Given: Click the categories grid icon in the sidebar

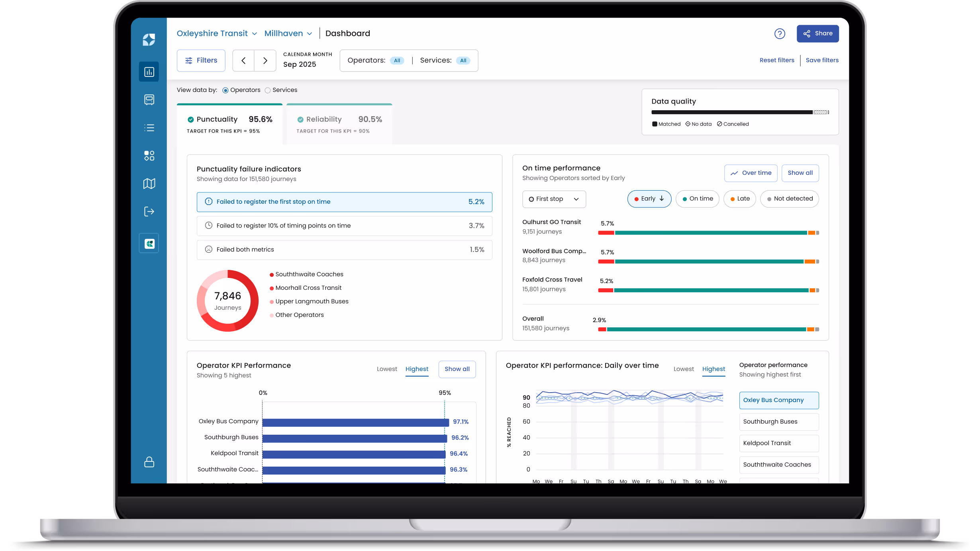Looking at the screenshot, I should [x=149, y=155].
